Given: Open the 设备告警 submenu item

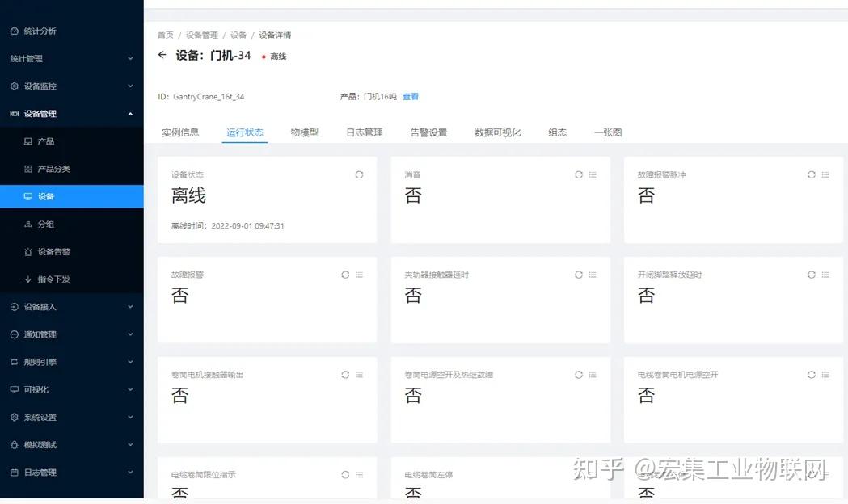Looking at the screenshot, I should (x=72, y=251).
